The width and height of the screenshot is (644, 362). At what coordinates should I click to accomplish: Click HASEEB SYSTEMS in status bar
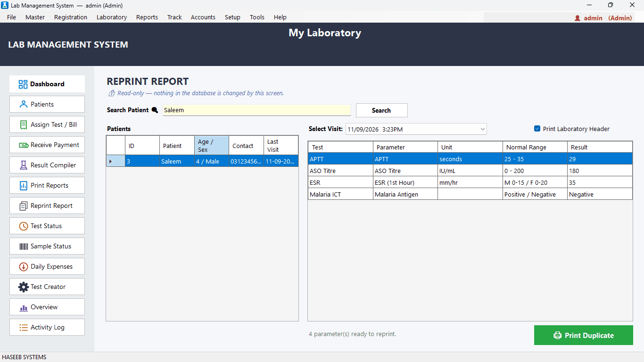[x=25, y=357]
